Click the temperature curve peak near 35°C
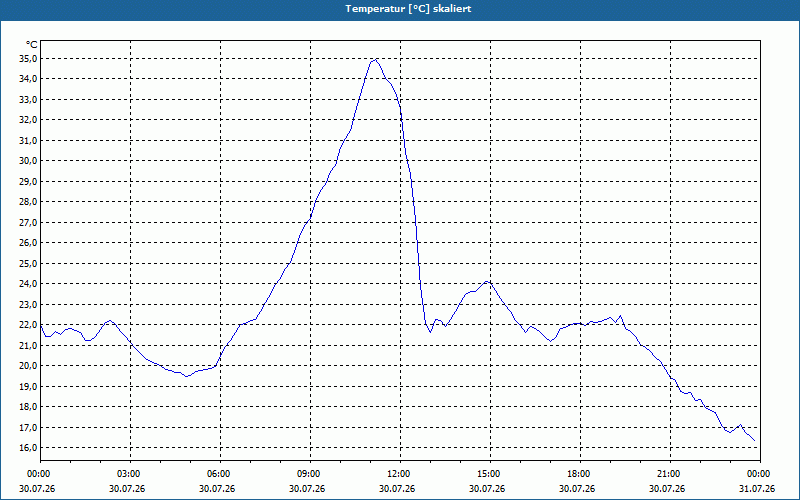This screenshot has width=800, height=500. 375,59
